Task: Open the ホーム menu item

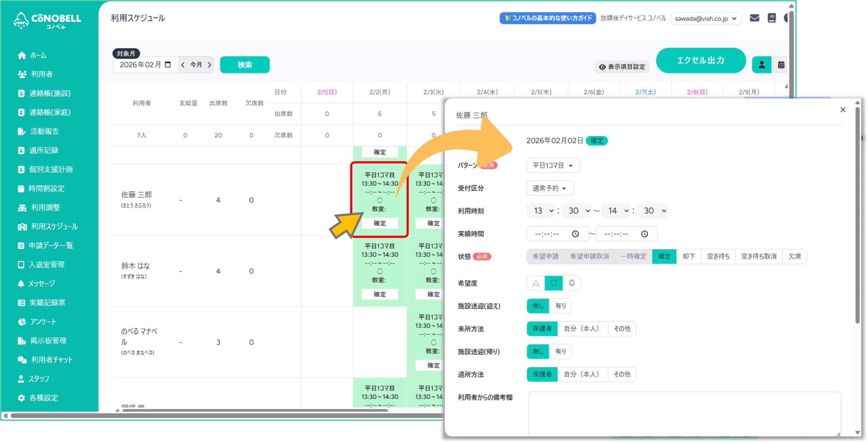Action: tap(38, 55)
